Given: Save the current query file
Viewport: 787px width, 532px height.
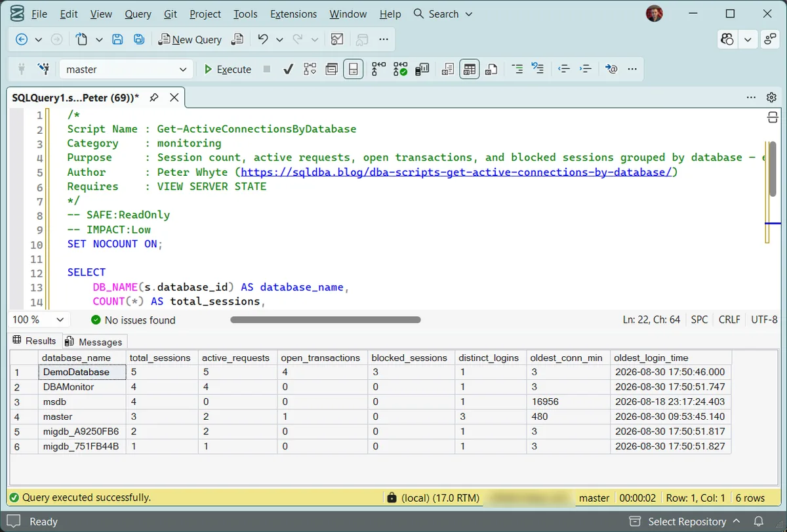Looking at the screenshot, I should point(117,39).
